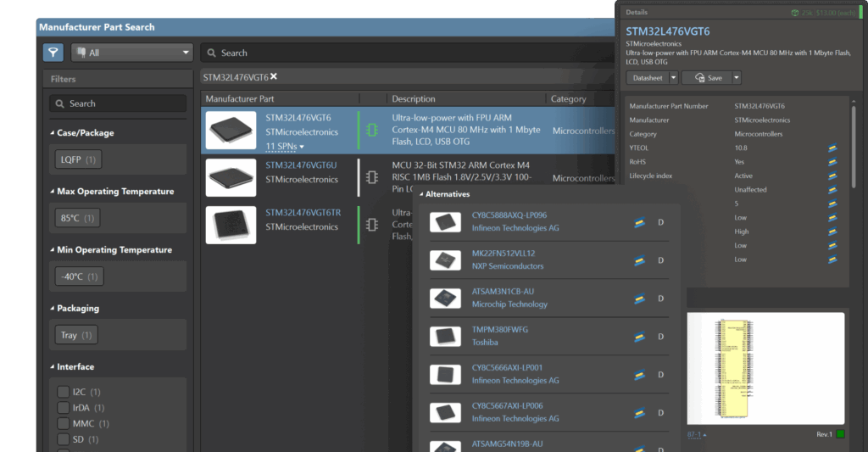Remove the STM32L476VGT6 search tag
Screen dimensions: 868x452
click(274, 77)
